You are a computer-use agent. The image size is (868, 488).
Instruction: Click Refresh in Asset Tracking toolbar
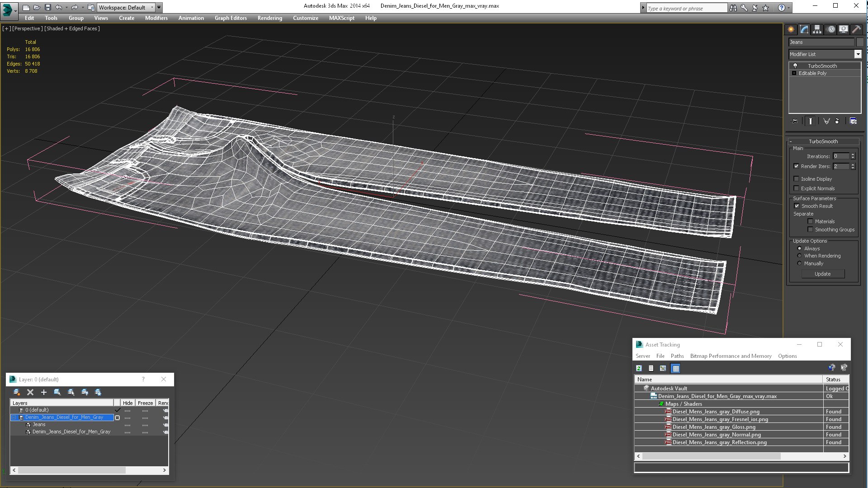click(639, 368)
